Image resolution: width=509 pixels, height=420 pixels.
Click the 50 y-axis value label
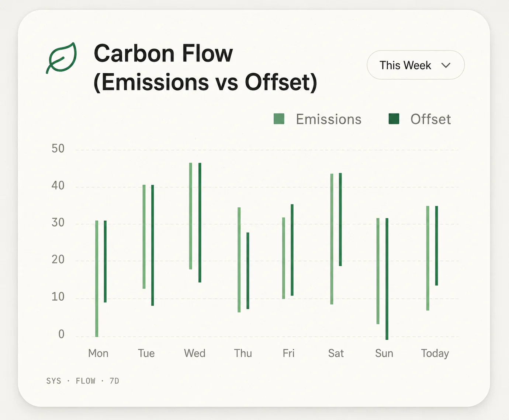tap(58, 148)
